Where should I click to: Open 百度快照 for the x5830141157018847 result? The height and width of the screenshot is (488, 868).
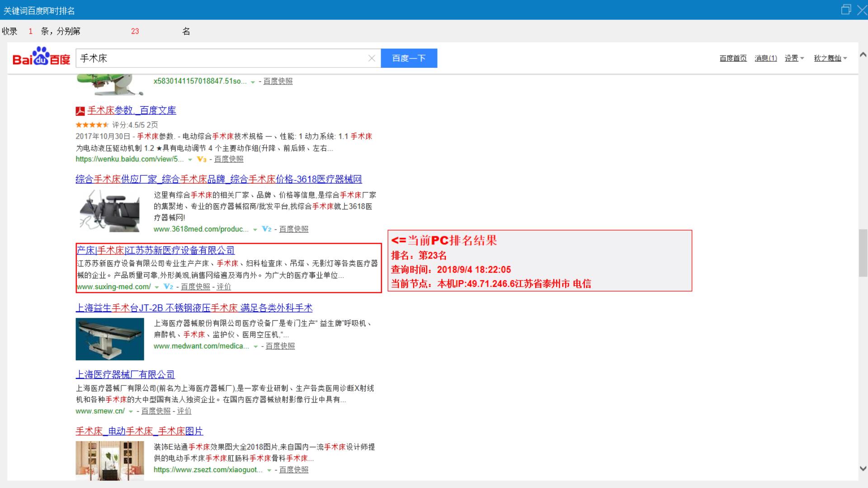click(278, 81)
